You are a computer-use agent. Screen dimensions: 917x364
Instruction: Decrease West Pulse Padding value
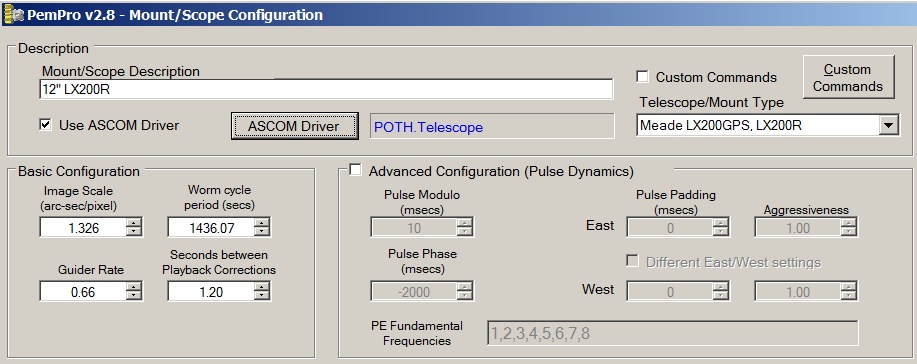click(721, 296)
